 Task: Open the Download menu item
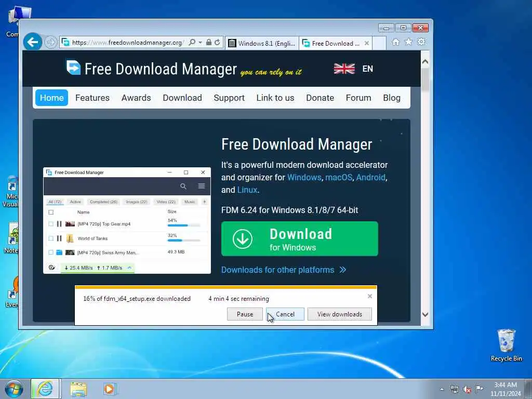pyautogui.click(x=182, y=98)
